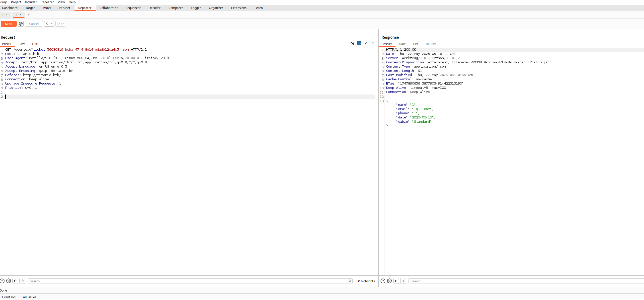
Task: Open help icon below request panel
Action: tap(2, 281)
